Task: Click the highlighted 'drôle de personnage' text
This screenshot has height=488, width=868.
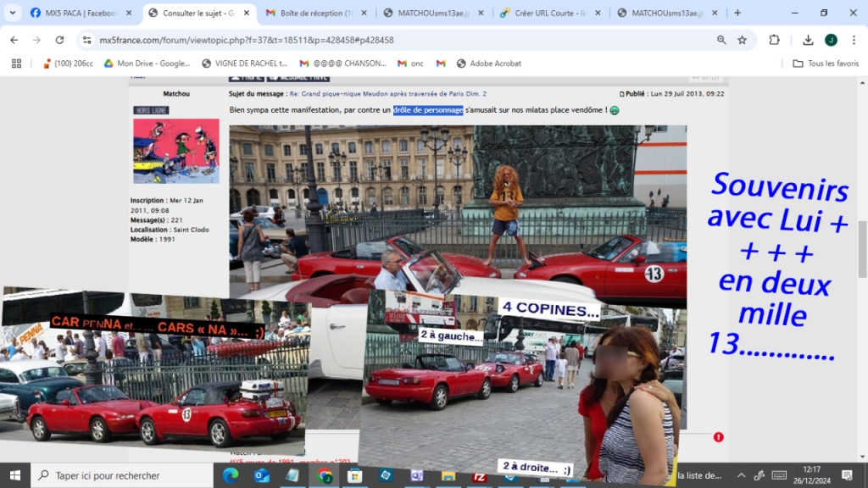Action: tap(428, 110)
